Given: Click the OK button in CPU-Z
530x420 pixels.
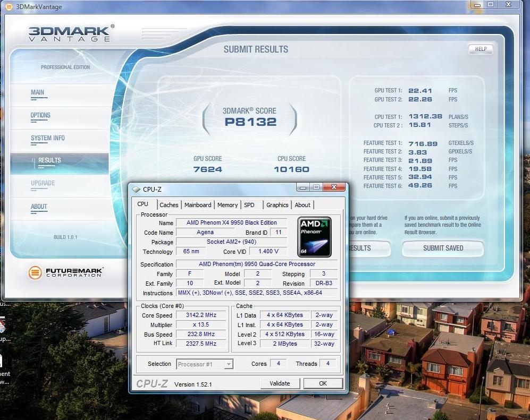Looking at the screenshot, I should click(x=323, y=383).
